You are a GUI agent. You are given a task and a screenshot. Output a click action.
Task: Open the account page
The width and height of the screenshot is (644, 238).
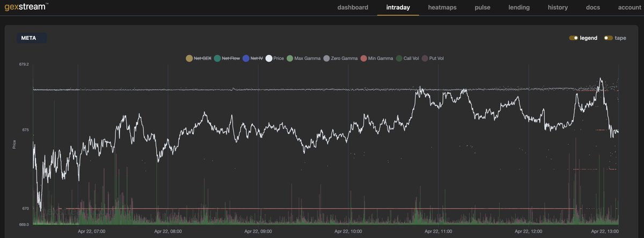point(630,8)
